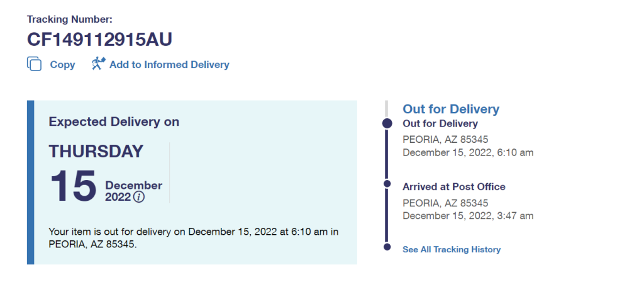This screenshot has height=292, width=644.
Task: Click the Expected Delivery on heading
Action: pos(114,122)
